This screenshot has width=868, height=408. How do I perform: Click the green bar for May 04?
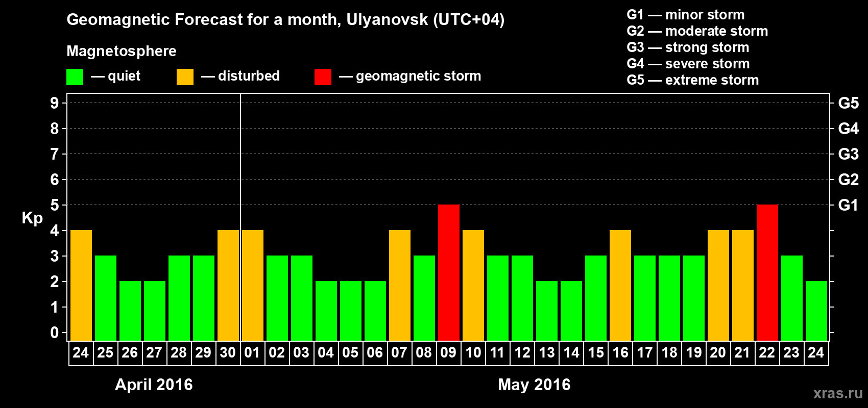click(326, 311)
